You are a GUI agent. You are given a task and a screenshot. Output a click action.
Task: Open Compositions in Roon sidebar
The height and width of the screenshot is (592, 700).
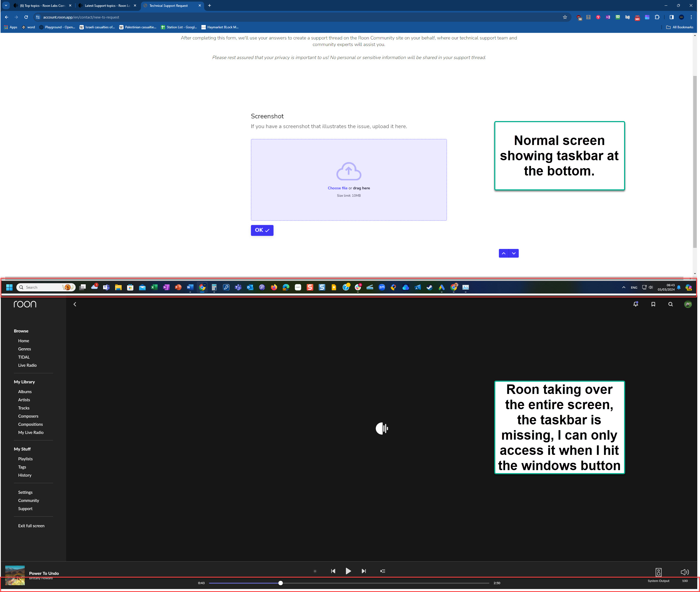[x=30, y=424]
